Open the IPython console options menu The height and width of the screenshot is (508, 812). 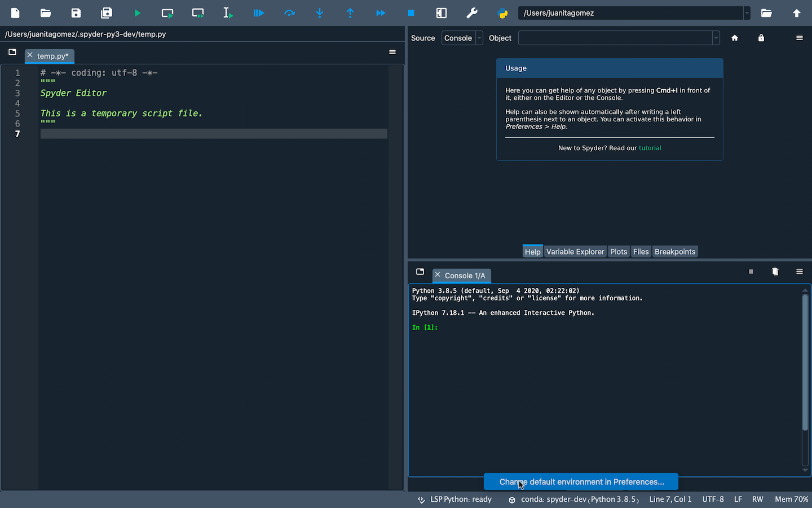[800, 271]
